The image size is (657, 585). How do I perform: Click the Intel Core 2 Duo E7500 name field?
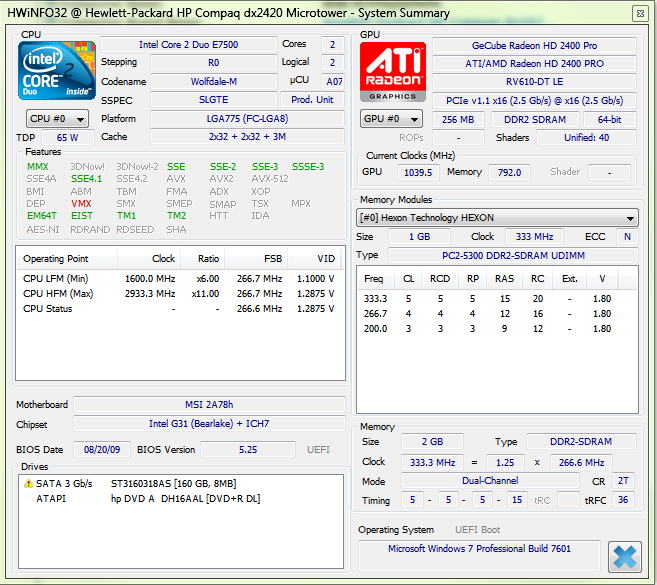(x=189, y=45)
